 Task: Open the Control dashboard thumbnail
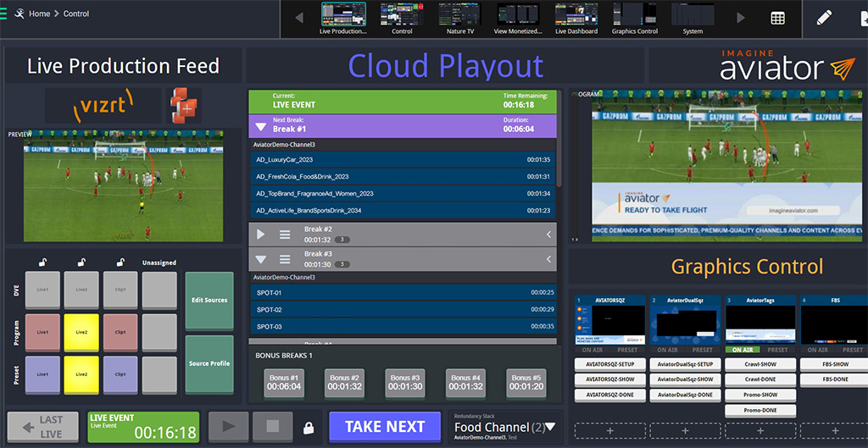point(402,19)
